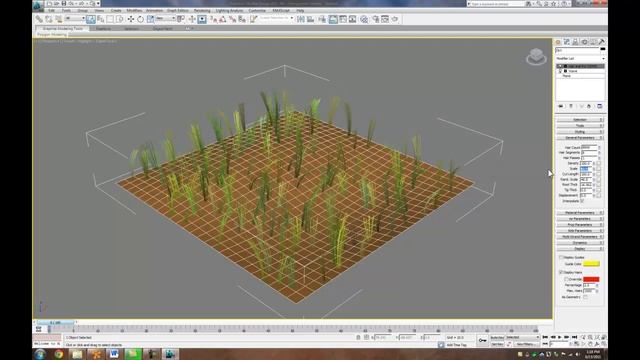Screen dimensions: 640x360
Task: Click the Auto Key button
Action: (497, 338)
